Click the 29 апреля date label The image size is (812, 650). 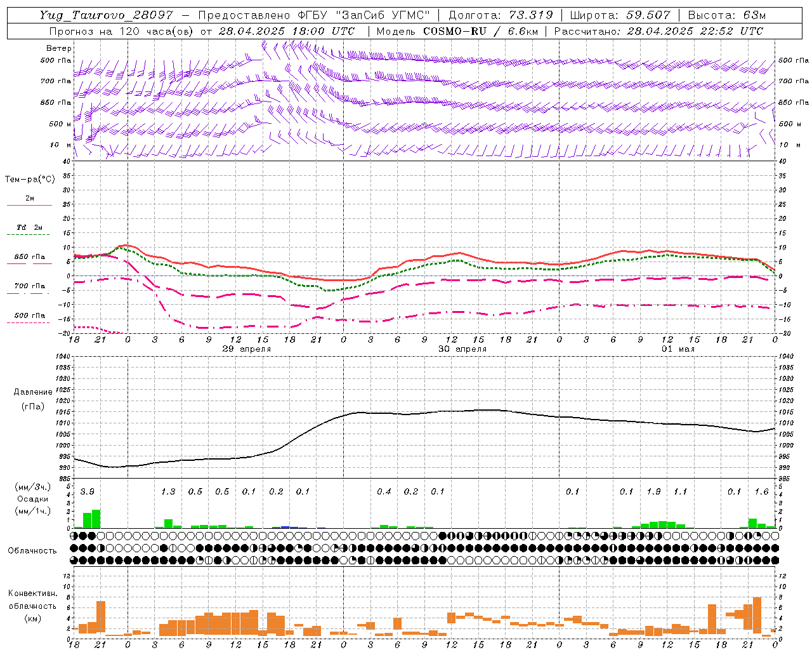click(247, 349)
